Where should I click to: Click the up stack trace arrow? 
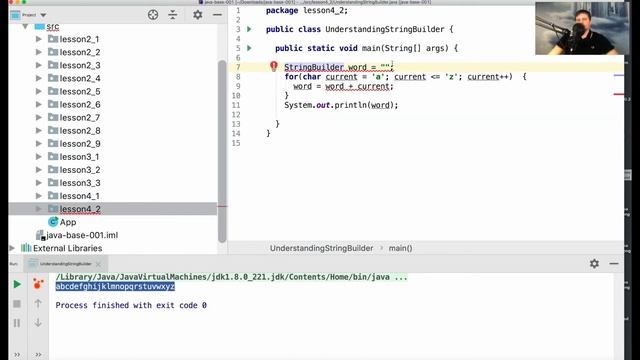click(38, 303)
